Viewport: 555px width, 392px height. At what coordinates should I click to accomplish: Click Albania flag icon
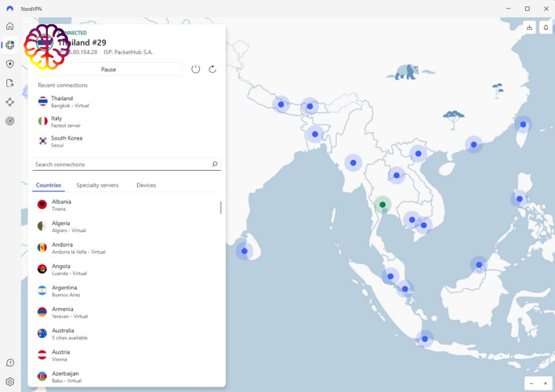[42, 205]
